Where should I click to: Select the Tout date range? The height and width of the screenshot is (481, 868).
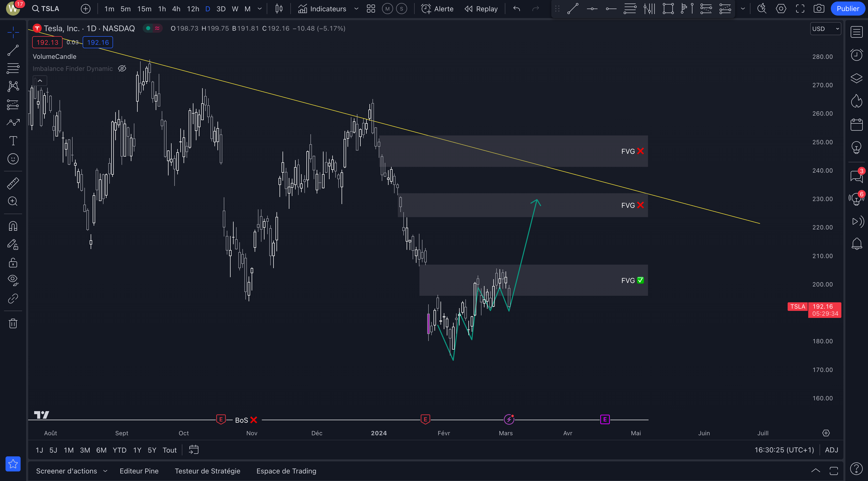tap(170, 450)
